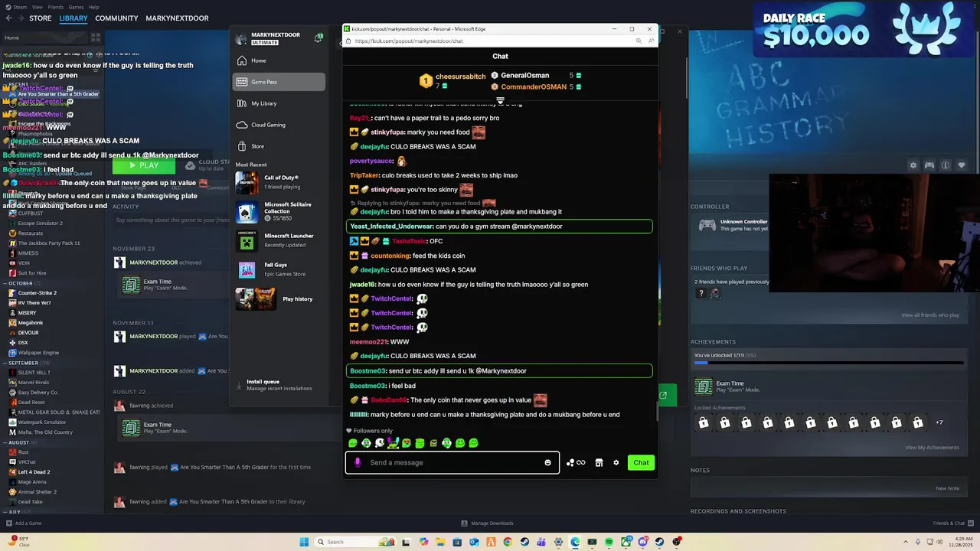Image resolution: width=980 pixels, height=551 pixels.
Task: Open the emoji picker in Kick chat input
Action: click(x=547, y=462)
